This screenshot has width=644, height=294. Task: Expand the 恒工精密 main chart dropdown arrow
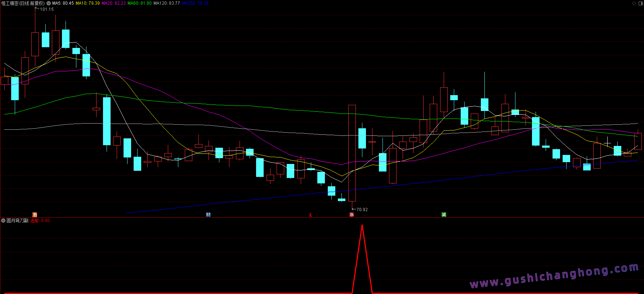click(49, 3)
